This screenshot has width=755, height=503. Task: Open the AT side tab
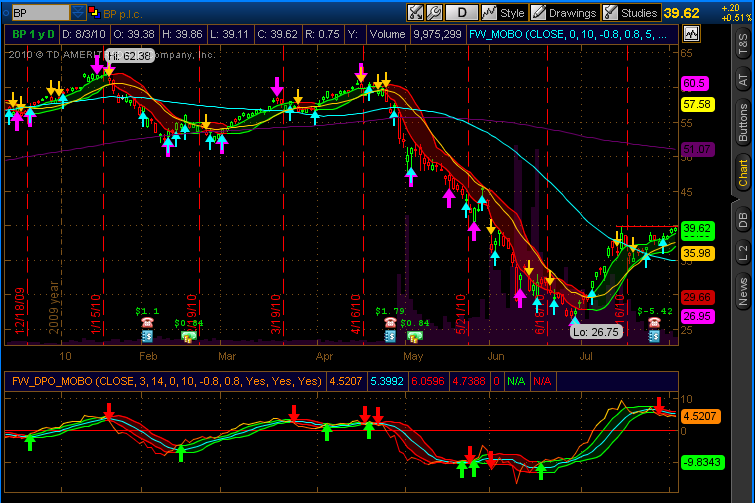743,79
